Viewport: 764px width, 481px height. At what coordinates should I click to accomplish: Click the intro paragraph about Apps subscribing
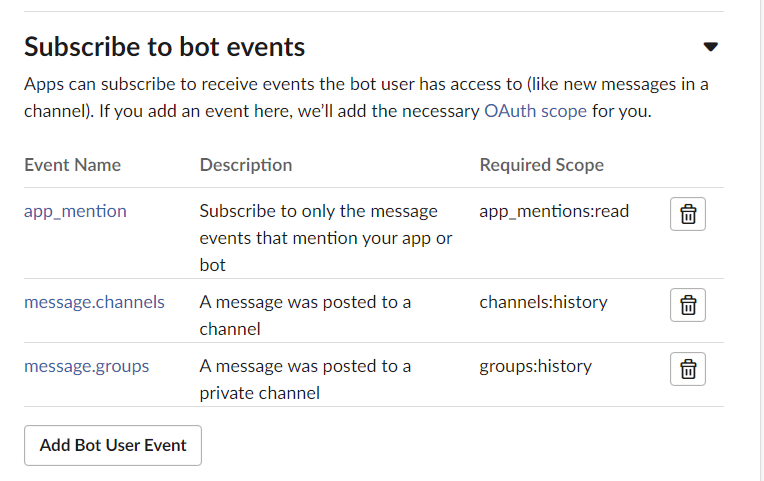click(x=366, y=97)
